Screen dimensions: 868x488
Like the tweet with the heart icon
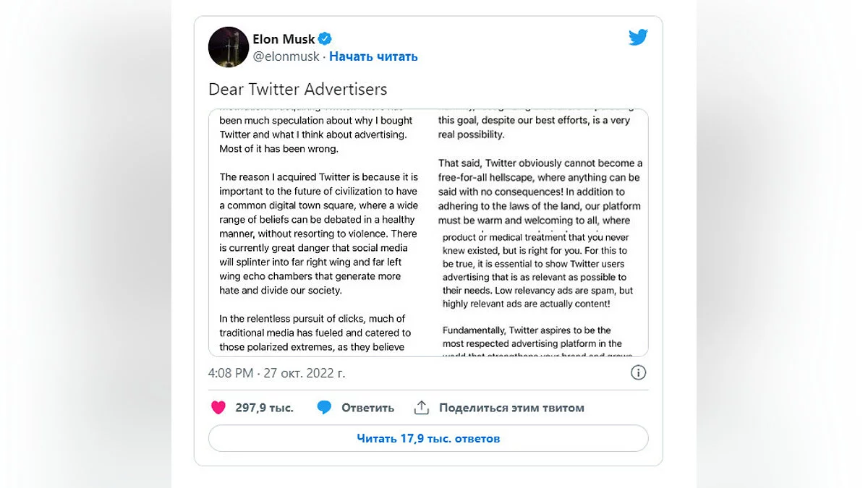(x=218, y=408)
